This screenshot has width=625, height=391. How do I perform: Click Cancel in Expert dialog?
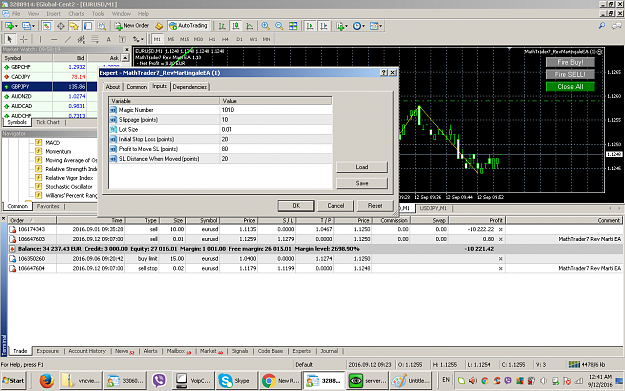coord(336,206)
